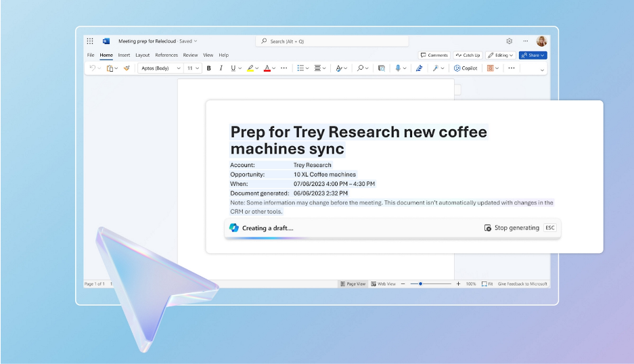634x364 pixels.
Task: Click the Dictate microphone icon
Action: click(398, 68)
